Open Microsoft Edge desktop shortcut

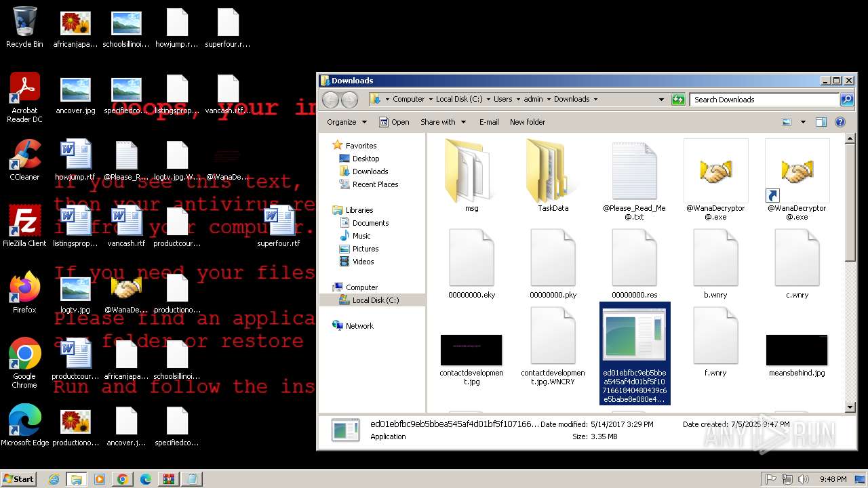pos(24,425)
